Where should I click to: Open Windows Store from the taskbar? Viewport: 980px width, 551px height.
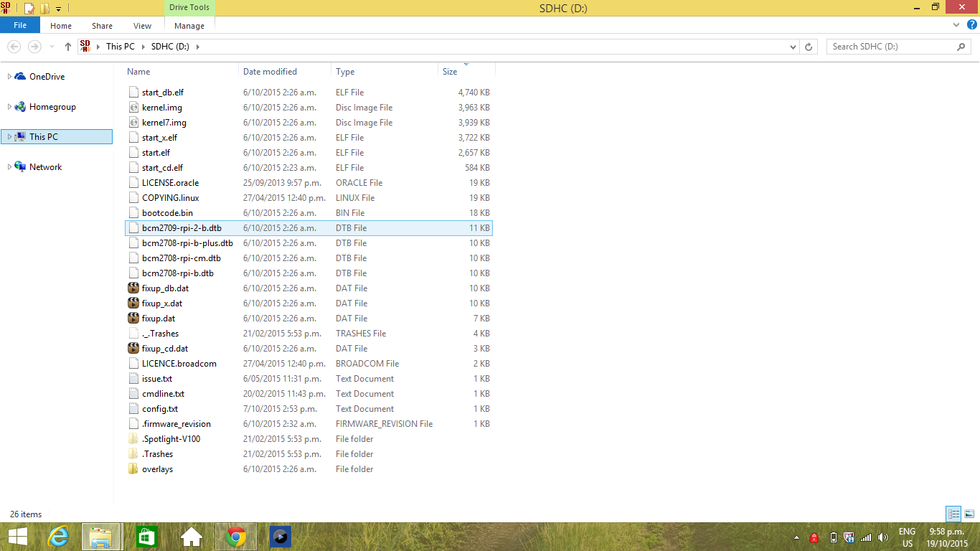146,537
